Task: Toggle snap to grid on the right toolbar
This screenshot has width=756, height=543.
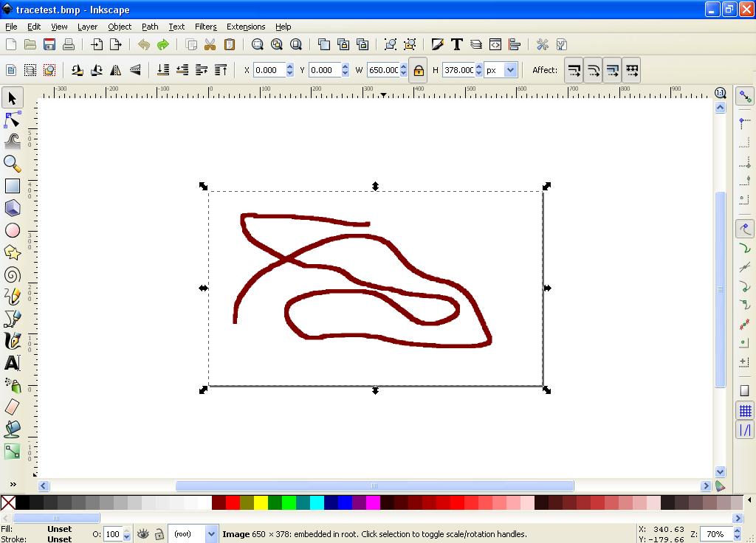Action: [x=745, y=409]
